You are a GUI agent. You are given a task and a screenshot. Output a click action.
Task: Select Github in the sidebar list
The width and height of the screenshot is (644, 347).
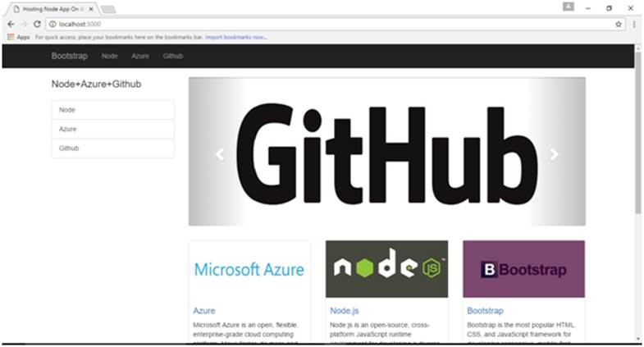point(113,148)
